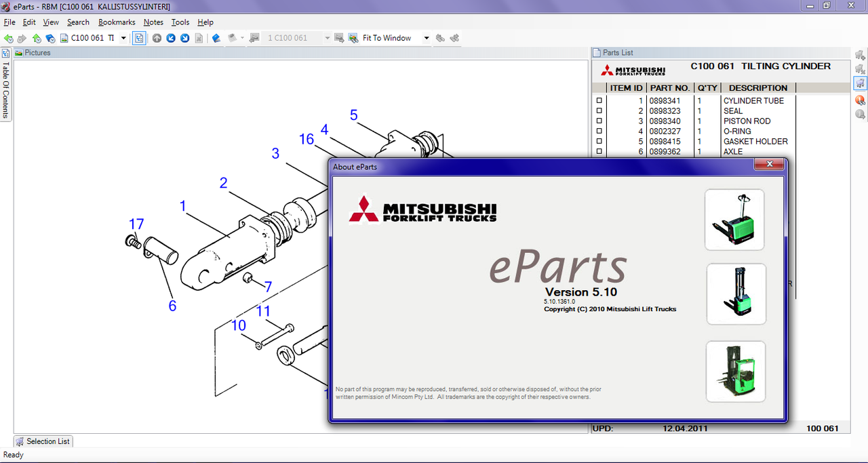
Task: Close the About eParts dialog
Action: click(770, 165)
